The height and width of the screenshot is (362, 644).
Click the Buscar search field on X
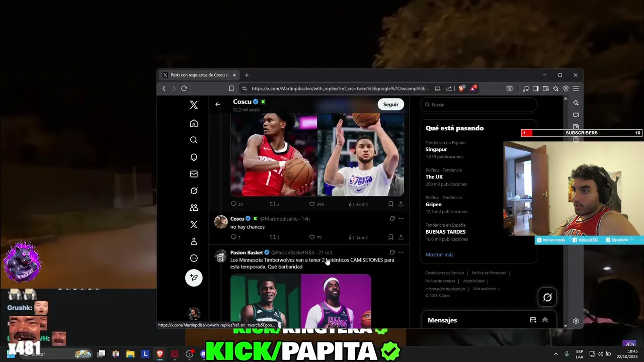click(478, 105)
